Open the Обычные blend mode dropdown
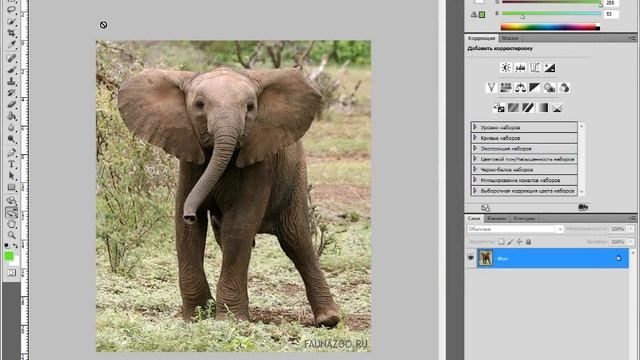 point(515,229)
